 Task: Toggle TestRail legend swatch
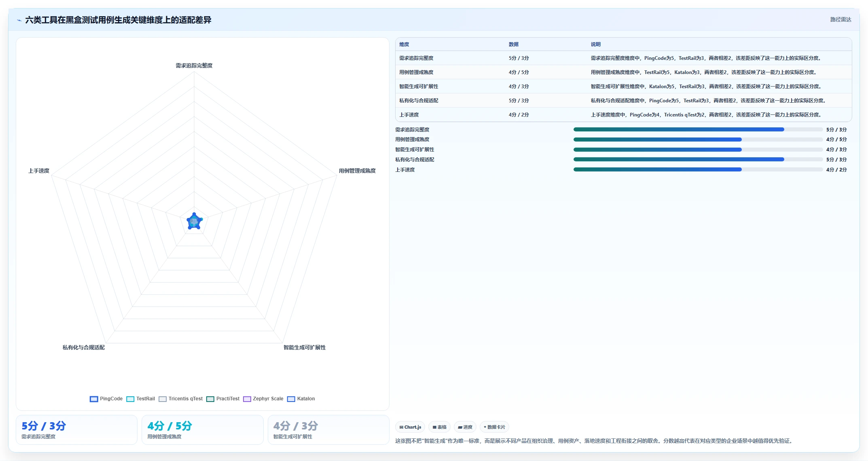(130, 399)
